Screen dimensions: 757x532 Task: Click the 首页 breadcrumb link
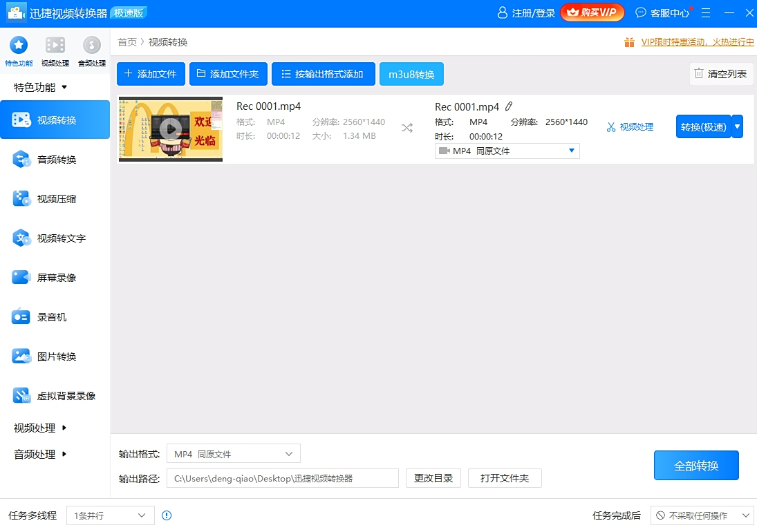pos(127,42)
